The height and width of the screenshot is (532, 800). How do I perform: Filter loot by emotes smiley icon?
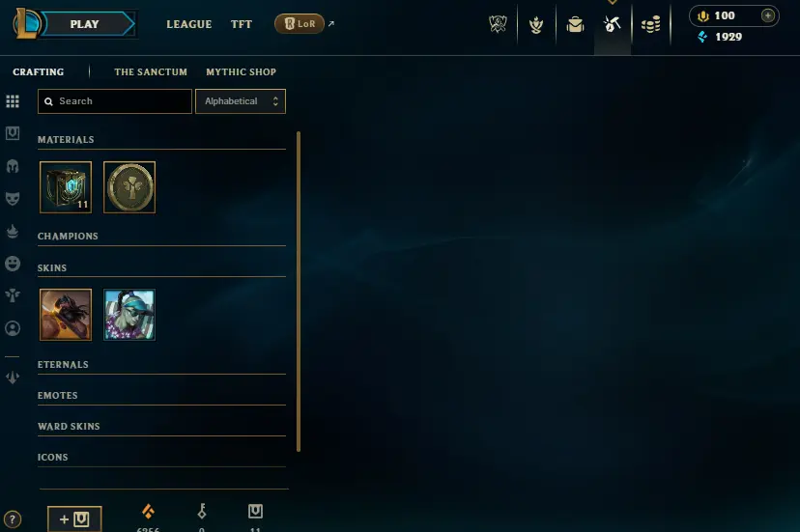click(x=13, y=264)
